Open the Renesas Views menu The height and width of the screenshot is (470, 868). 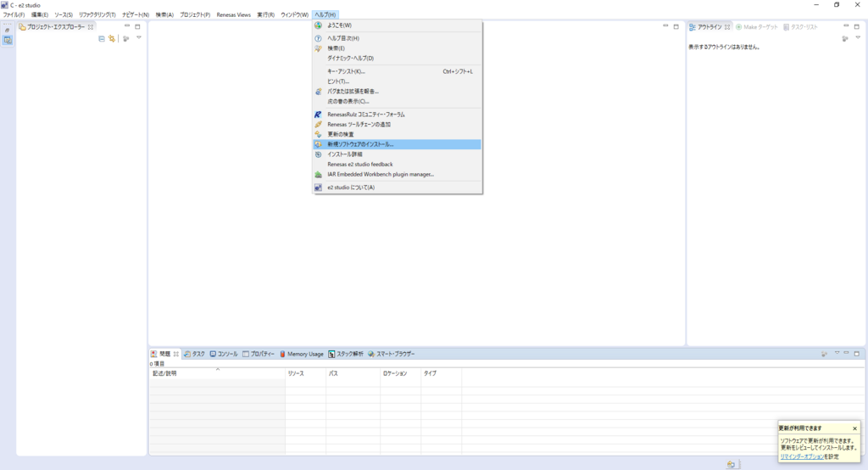tap(234, 15)
